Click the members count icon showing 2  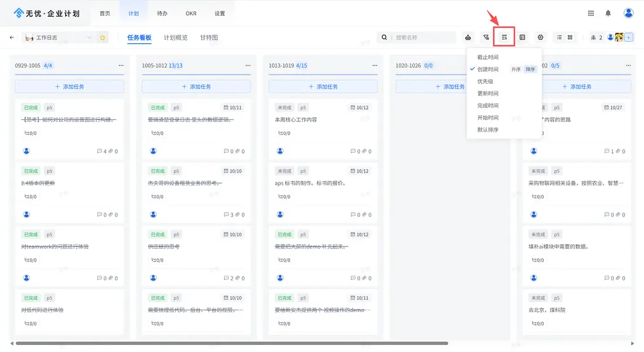[x=596, y=38]
